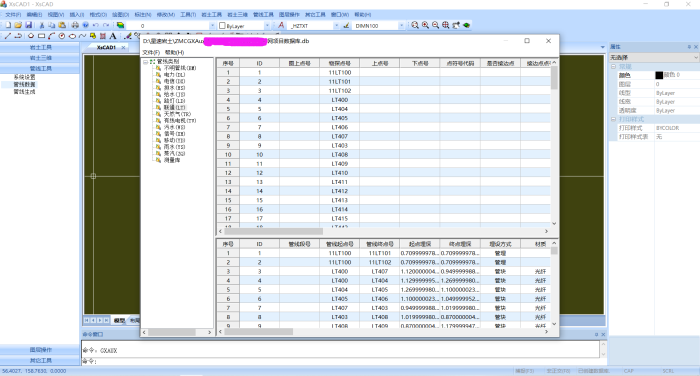
Task: Open the 岩土工具 sidebar panel
Action: click(x=40, y=47)
